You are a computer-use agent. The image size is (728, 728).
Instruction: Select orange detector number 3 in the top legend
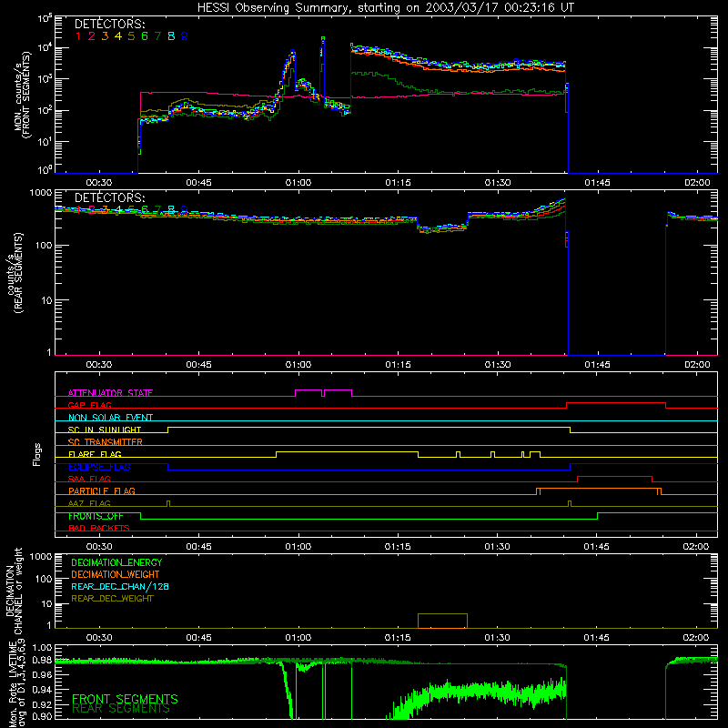(105, 36)
